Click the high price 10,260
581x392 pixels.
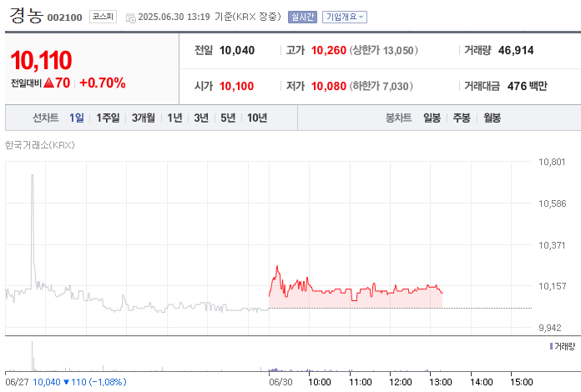tap(329, 50)
